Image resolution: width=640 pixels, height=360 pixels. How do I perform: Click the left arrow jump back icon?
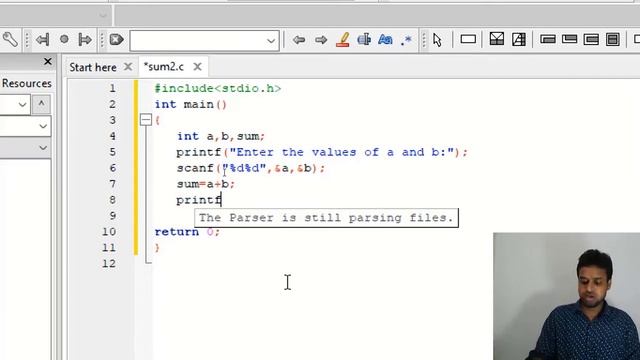tap(299, 40)
